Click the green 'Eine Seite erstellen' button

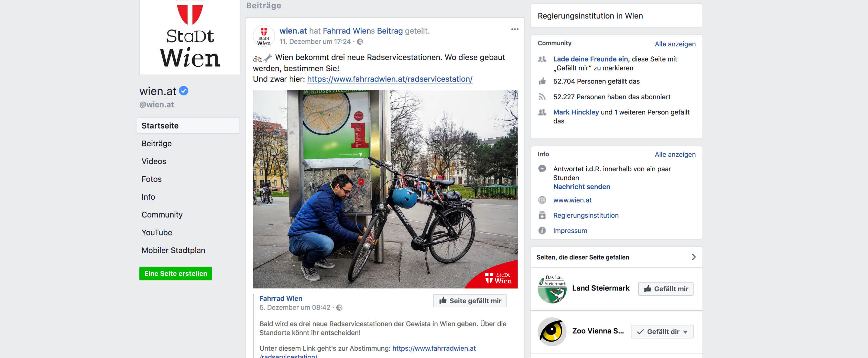pos(175,273)
